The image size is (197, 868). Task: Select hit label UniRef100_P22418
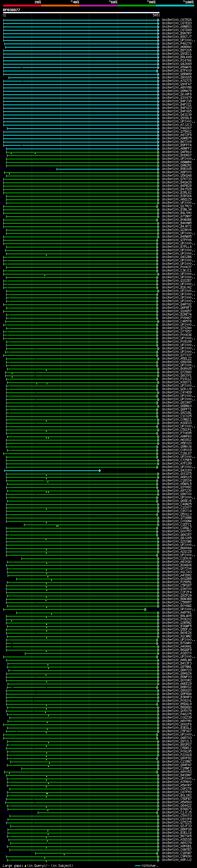[x=177, y=755]
